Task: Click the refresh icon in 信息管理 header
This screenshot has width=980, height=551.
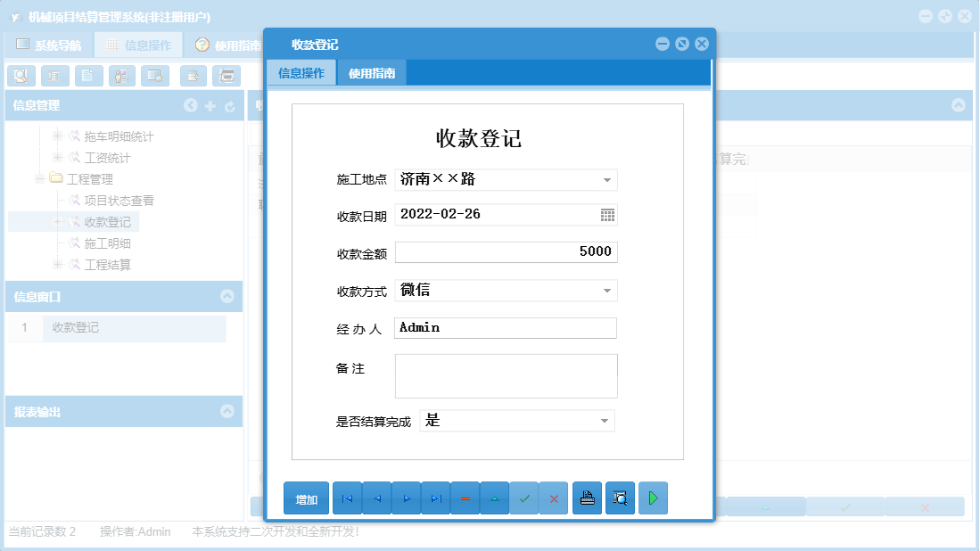Action: tap(230, 105)
